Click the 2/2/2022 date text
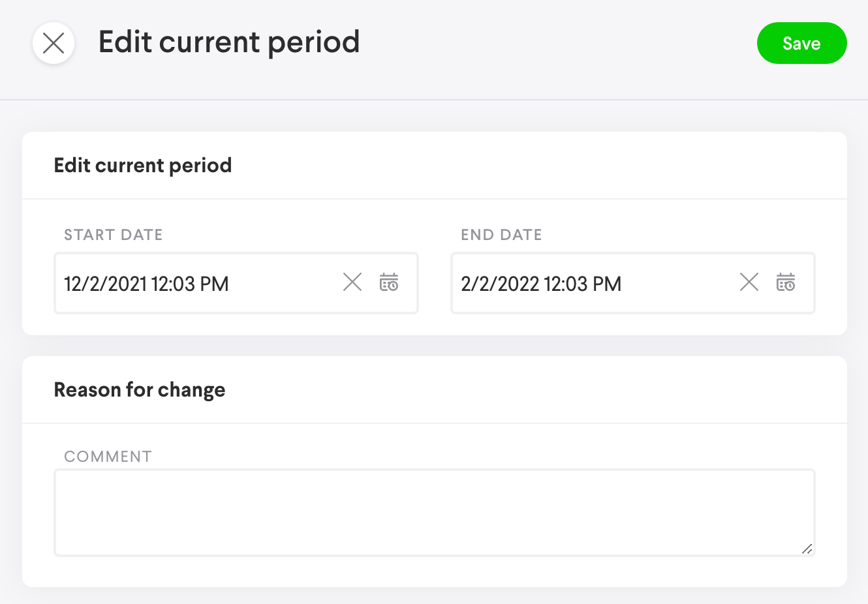 tap(500, 284)
